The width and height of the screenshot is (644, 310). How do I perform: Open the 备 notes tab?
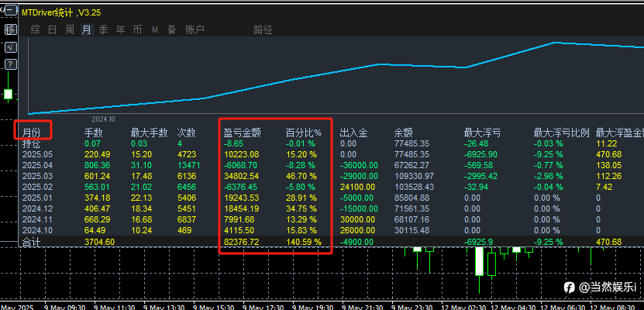coord(171,30)
